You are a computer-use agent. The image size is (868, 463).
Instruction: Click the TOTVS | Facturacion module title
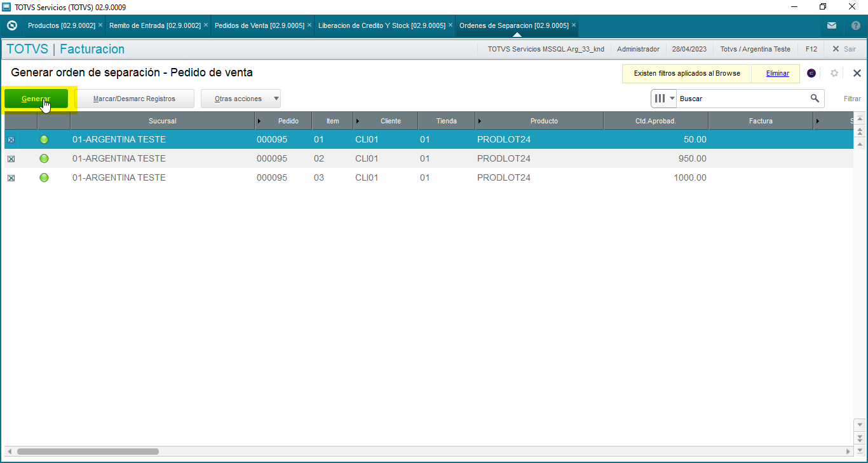pos(65,49)
